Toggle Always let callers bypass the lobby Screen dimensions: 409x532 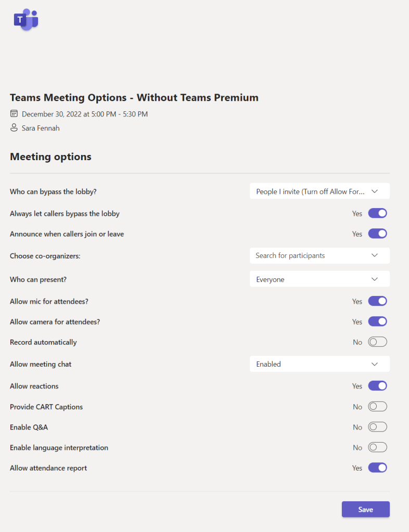(377, 213)
